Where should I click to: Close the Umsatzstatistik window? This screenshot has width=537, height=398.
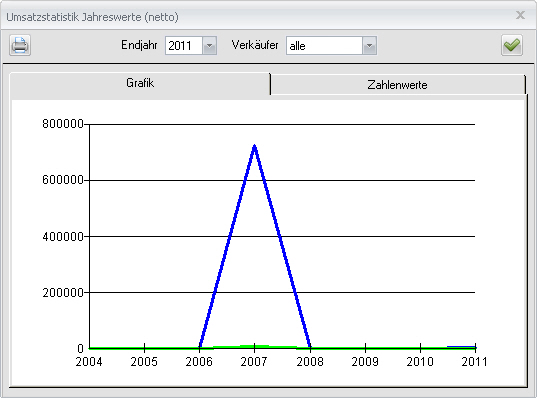tap(520, 15)
